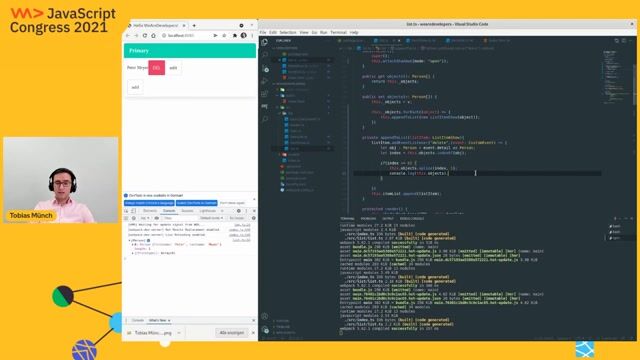Select the Console tab in DevTools
This screenshot has width=640, height=360.
(169, 211)
